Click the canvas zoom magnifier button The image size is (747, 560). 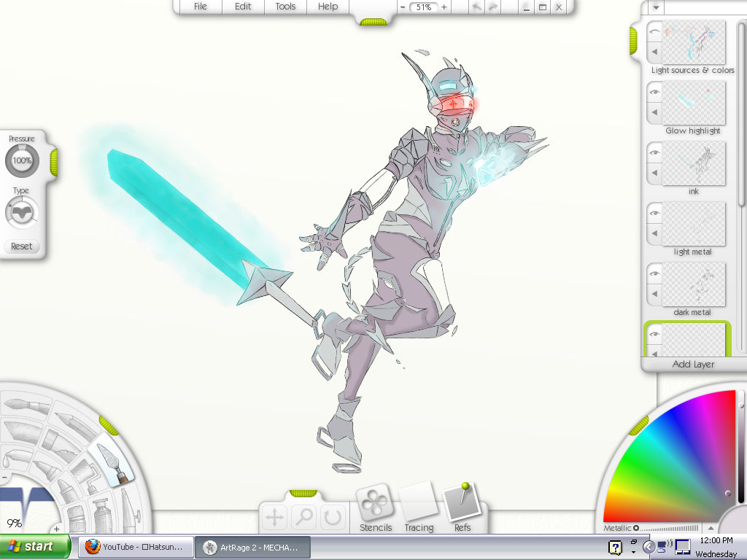(x=304, y=517)
